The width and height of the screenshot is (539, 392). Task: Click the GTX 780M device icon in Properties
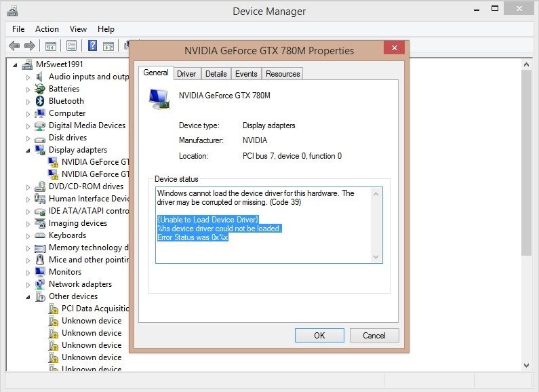[x=159, y=99]
